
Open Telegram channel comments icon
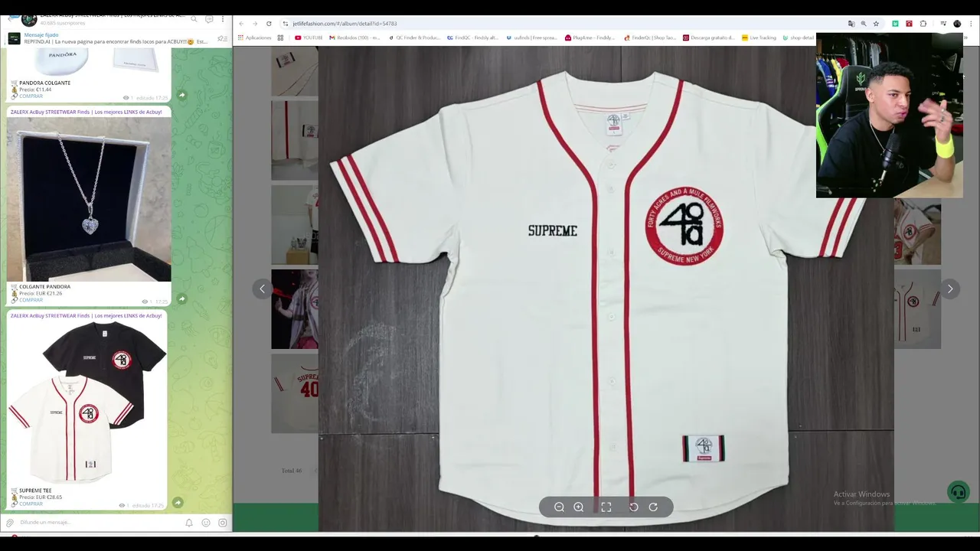209,19
